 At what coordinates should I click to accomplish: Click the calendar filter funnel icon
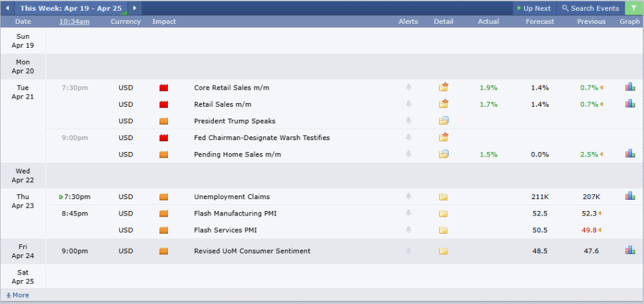(x=633, y=8)
